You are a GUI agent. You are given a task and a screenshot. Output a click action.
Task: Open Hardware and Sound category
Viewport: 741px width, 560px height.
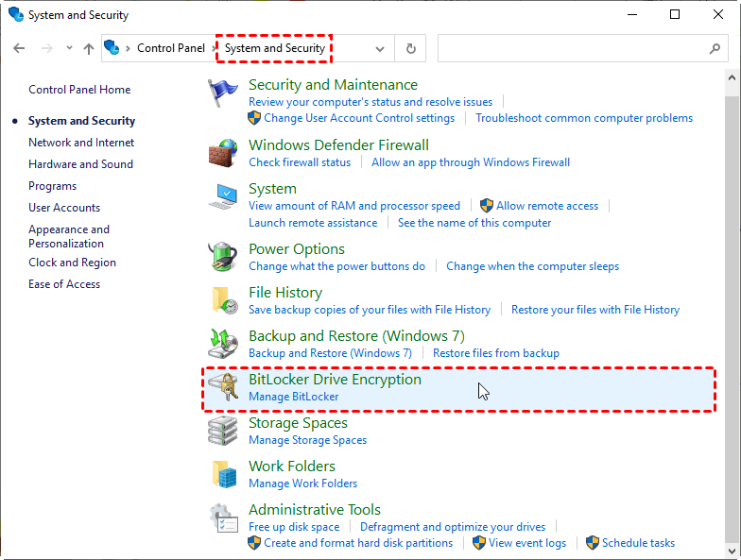81,164
